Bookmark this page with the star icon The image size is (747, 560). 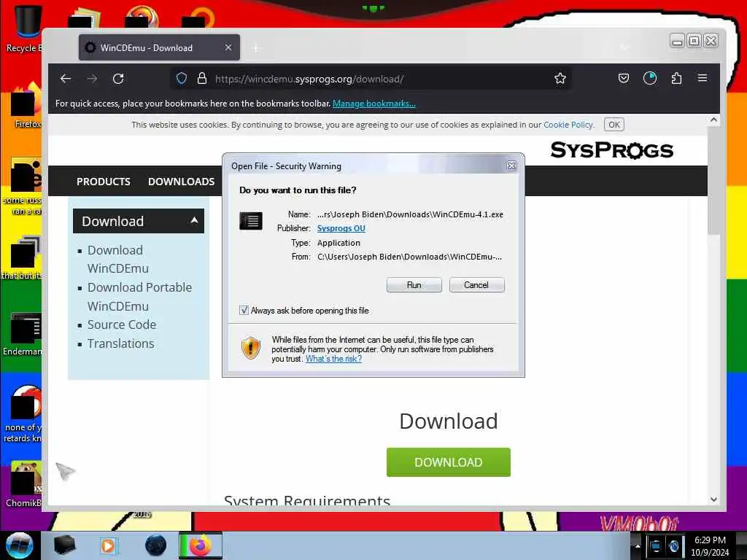pos(560,79)
